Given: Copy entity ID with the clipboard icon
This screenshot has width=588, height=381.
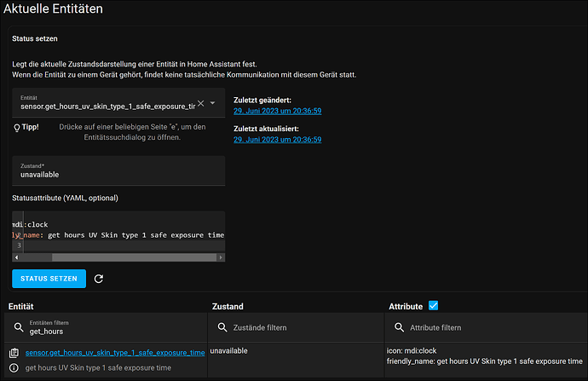Looking at the screenshot, I should (14, 353).
